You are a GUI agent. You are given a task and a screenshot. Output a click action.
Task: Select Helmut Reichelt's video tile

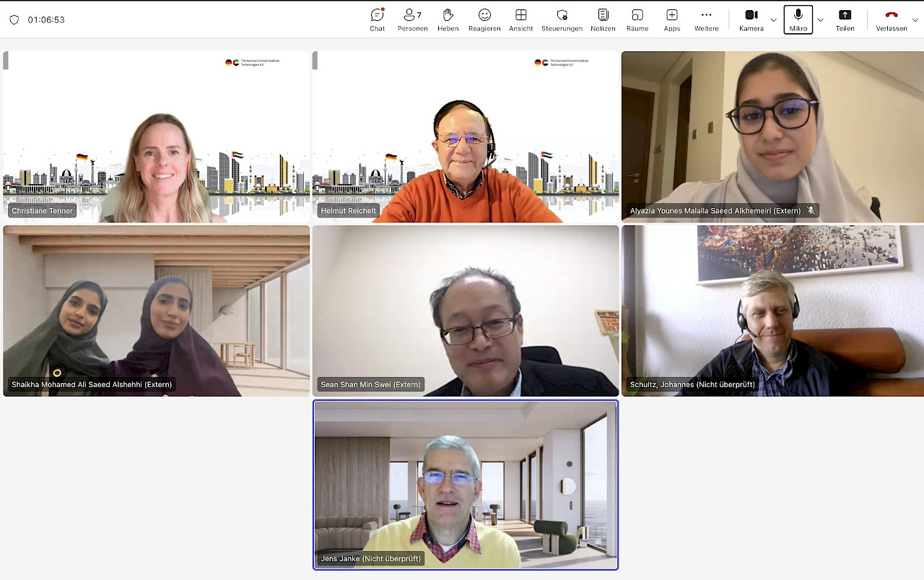pyautogui.click(x=466, y=137)
